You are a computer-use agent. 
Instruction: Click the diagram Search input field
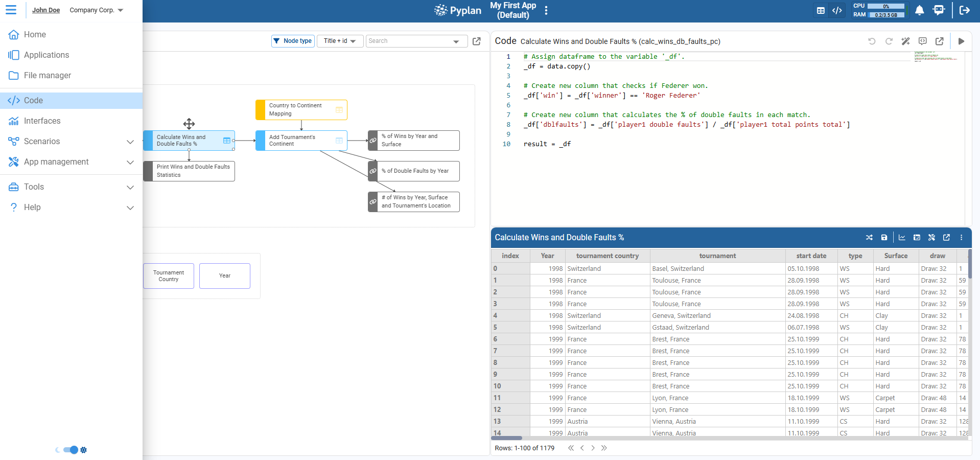[x=409, y=41]
